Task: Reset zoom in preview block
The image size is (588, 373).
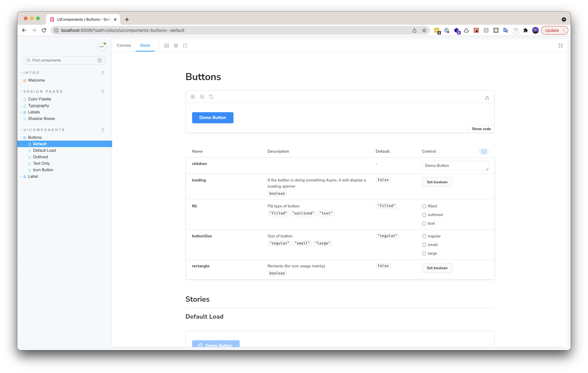Action: (x=211, y=97)
